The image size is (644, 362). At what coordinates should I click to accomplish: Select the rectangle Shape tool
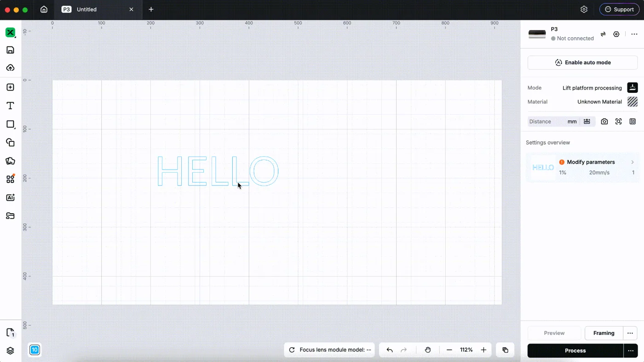click(10, 124)
